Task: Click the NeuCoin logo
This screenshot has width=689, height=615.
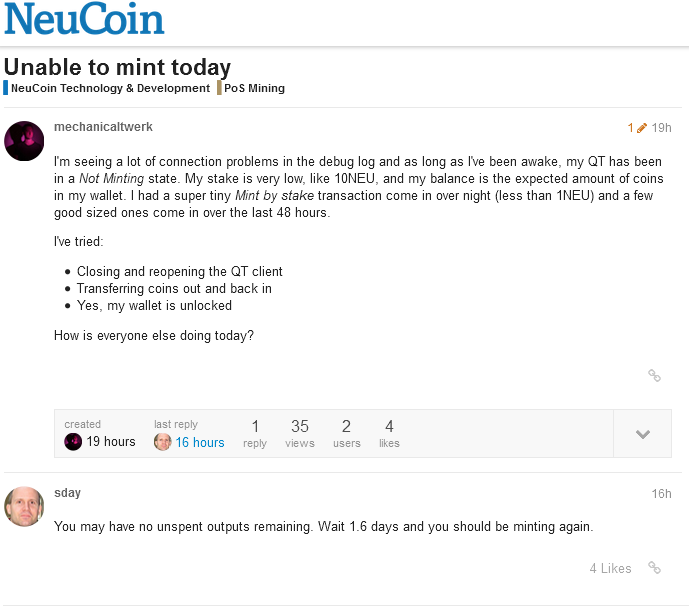Action: click(84, 19)
